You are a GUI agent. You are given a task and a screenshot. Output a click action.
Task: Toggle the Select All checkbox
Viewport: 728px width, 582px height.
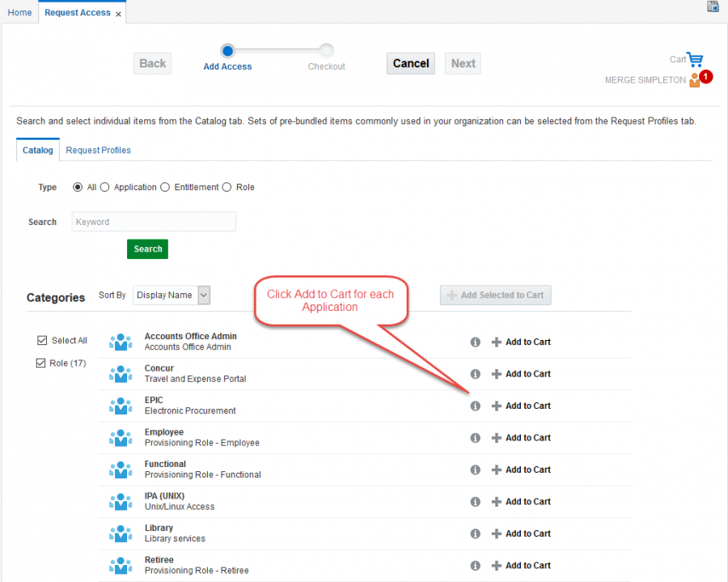(42, 341)
